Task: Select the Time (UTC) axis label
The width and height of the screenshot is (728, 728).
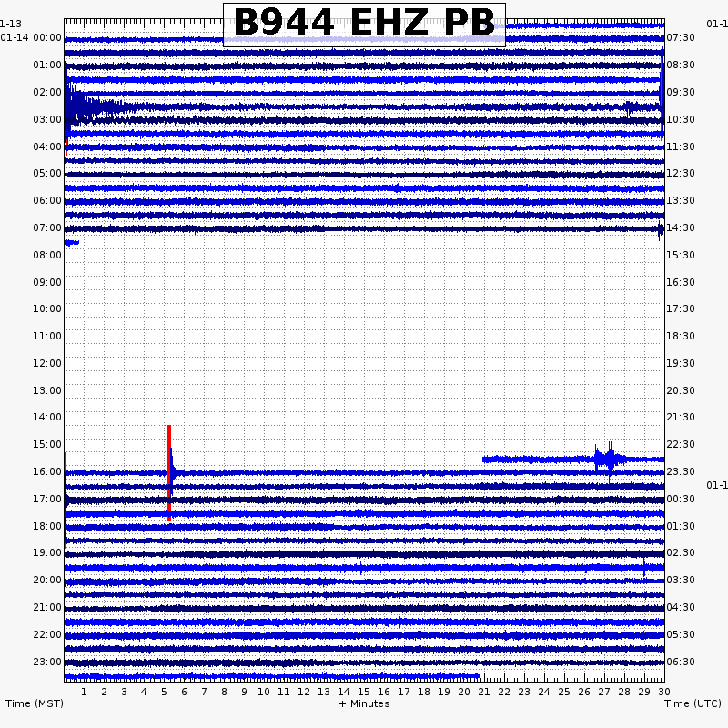Action: tap(693, 703)
